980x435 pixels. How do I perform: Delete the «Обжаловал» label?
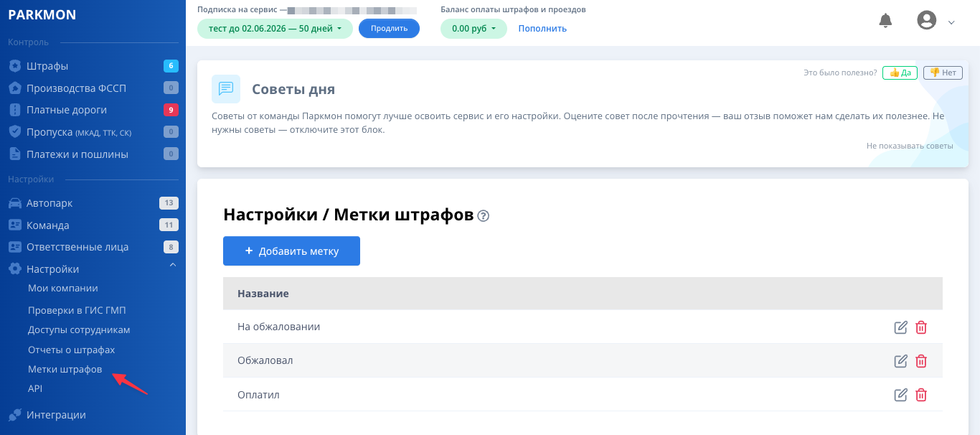pos(921,361)
